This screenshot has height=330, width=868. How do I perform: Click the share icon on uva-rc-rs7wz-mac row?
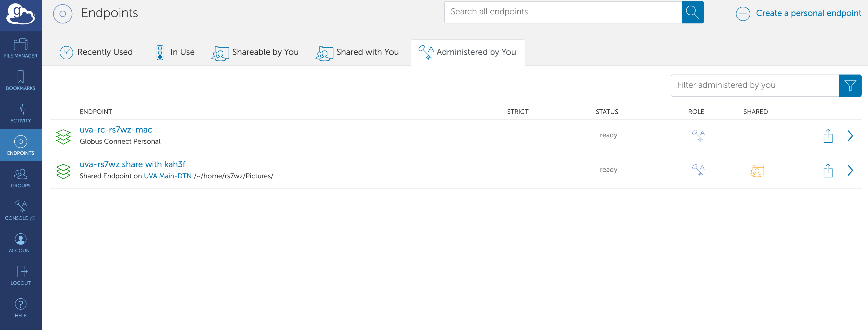click(828, 136)
